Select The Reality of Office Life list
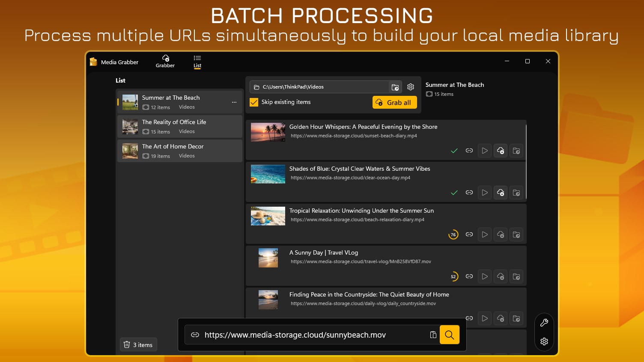This screenshot has width=644, height=362. point(180,127)
